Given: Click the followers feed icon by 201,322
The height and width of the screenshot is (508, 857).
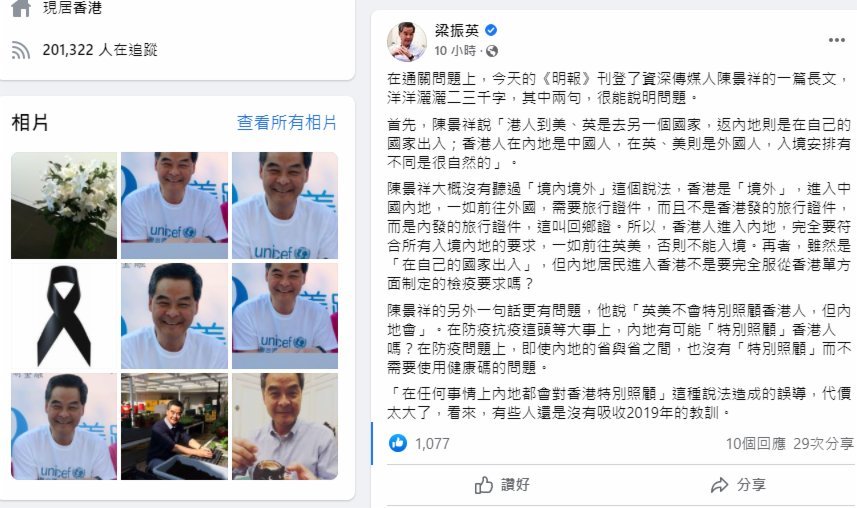Looking at the screenshot, I should click(21, 50).
